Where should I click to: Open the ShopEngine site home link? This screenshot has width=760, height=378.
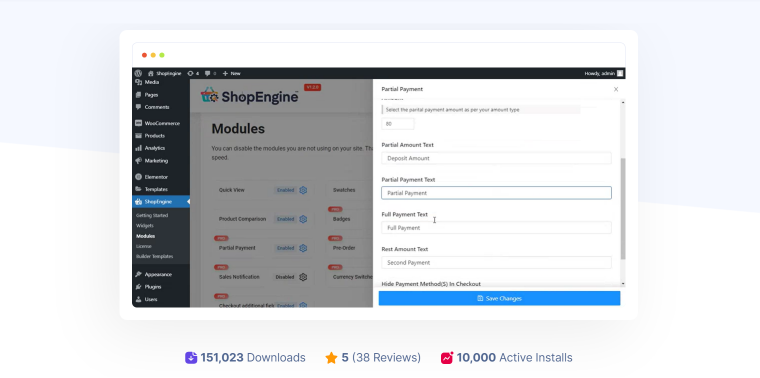point(165,73)
